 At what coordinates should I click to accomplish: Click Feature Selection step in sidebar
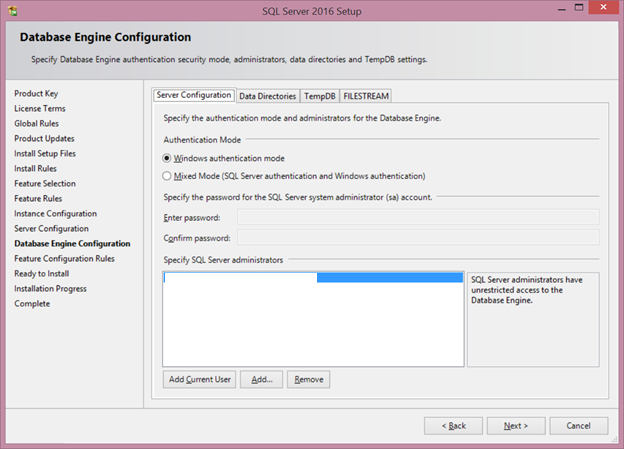pyautogui.click(x=45, y=183)
